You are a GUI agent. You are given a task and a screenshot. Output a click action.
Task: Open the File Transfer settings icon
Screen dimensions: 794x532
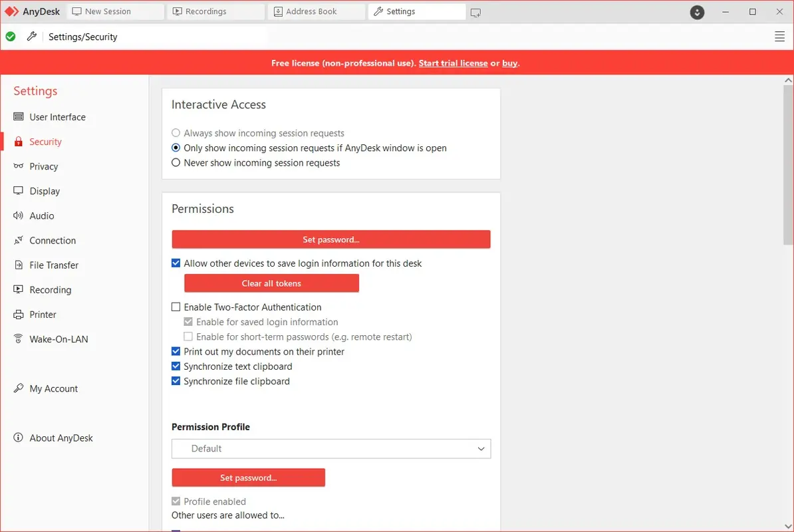click(x=17, y=265)
